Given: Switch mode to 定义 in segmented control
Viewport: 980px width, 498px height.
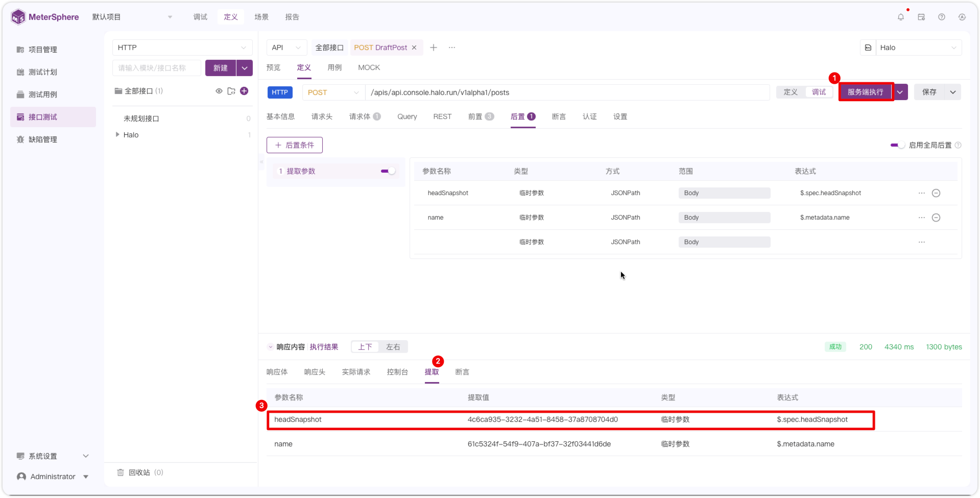Looking at the screenshot, I should pos(791,92).
